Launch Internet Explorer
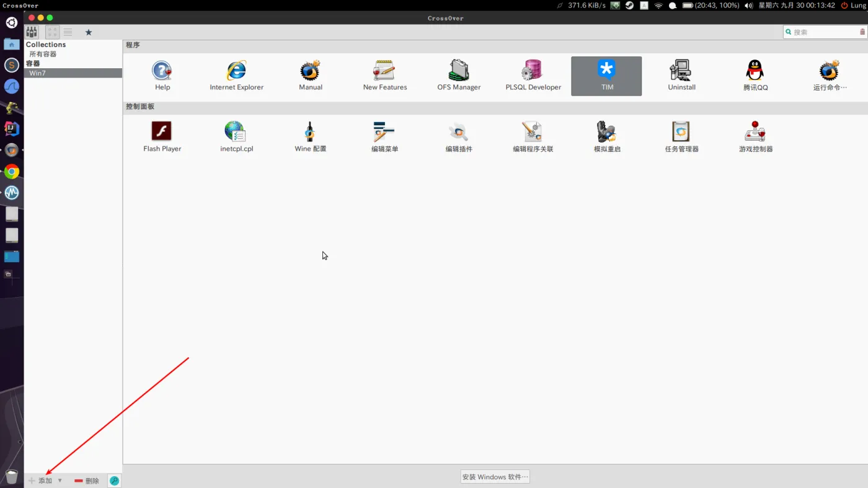The height and width of the screenshot is (488, 868). (x=236, y=76)
